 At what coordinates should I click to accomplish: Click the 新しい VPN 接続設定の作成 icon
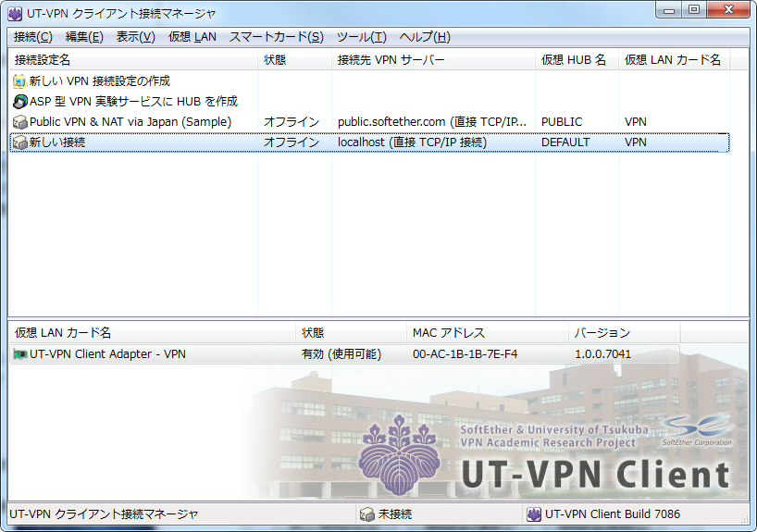pyautogui.click(x=19, y=81)
